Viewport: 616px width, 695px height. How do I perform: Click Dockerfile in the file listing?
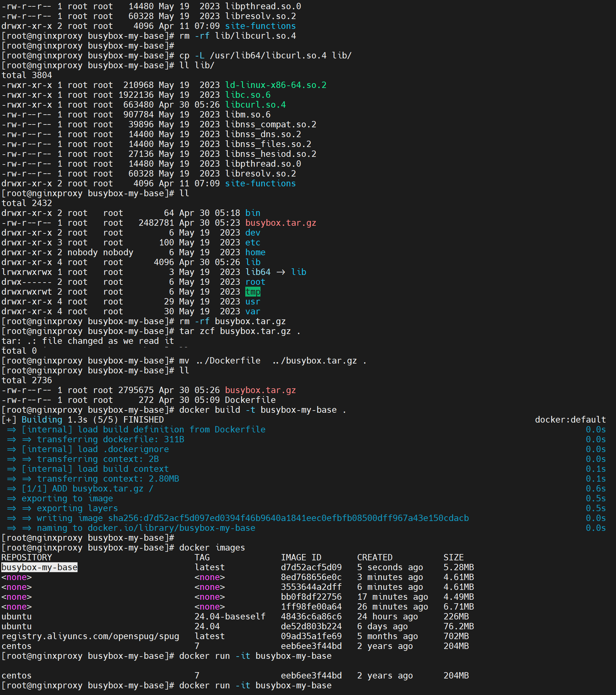250,400
